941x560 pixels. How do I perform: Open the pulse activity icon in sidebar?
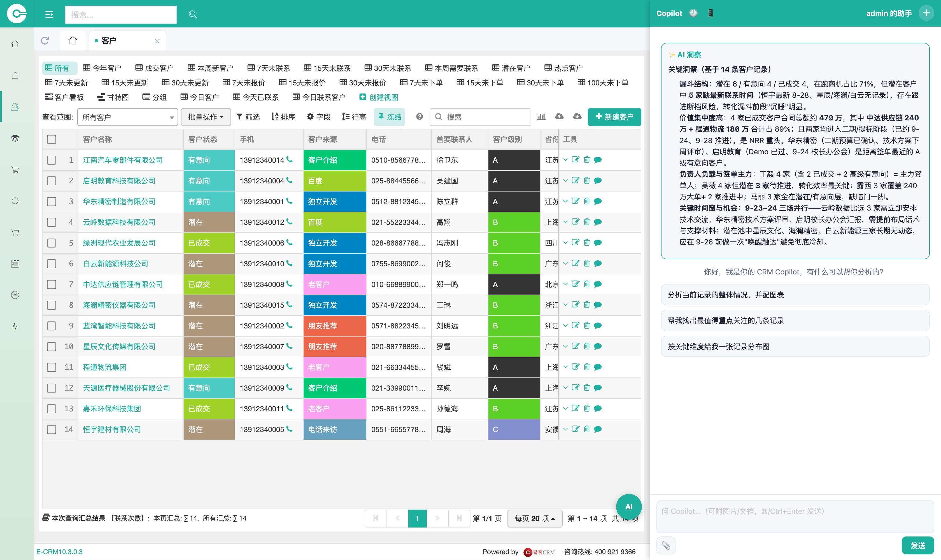[15, 326]
